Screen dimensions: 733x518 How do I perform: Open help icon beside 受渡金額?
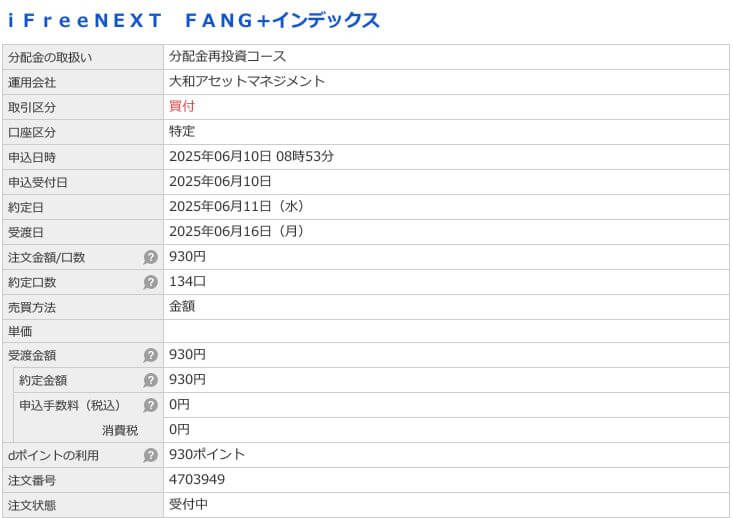pyautogui.click(x=151, y=355)
